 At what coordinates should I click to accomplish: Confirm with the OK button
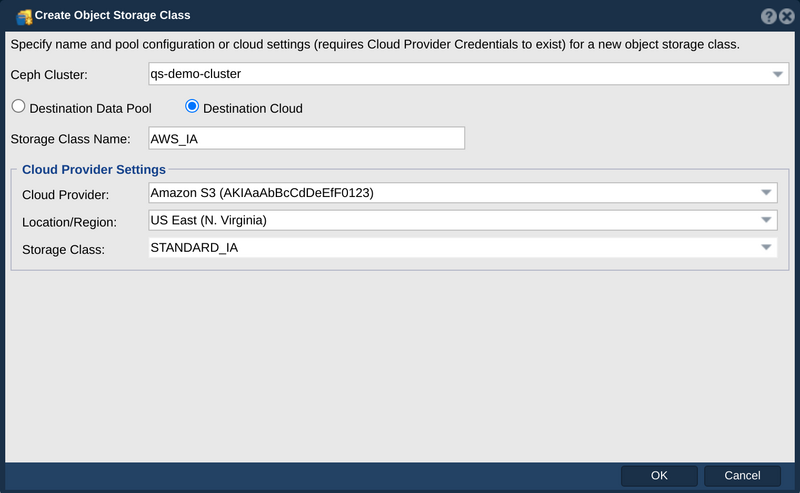click(659, 476)
